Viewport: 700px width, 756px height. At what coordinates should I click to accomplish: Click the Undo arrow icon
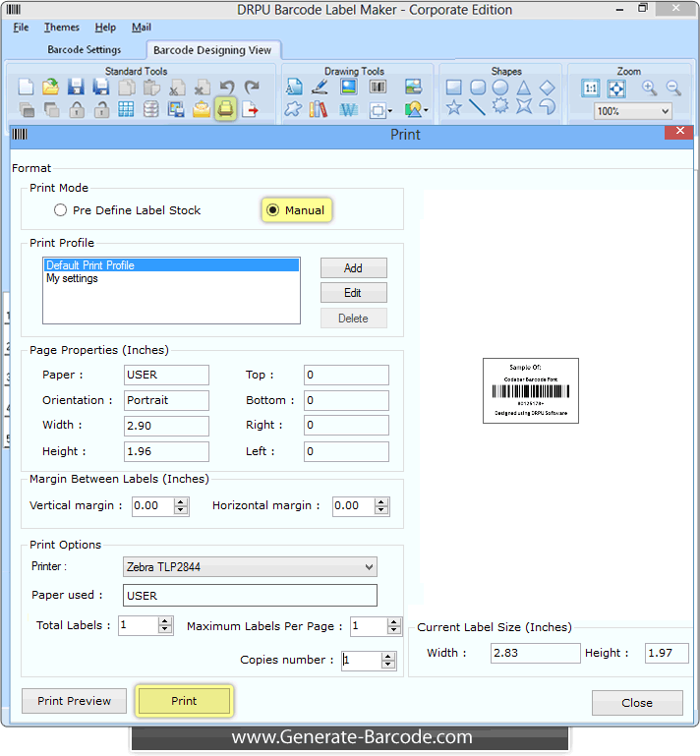click(227, 87)
